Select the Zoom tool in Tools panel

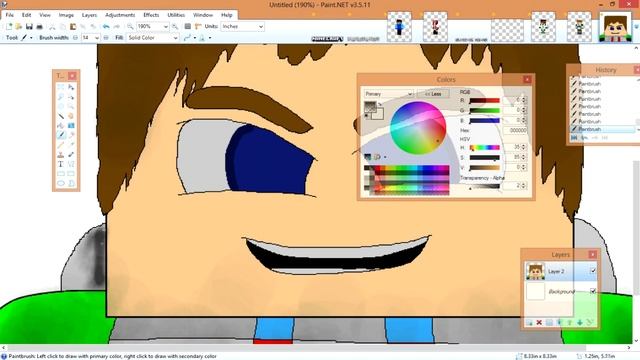click(x=71, y=106)
